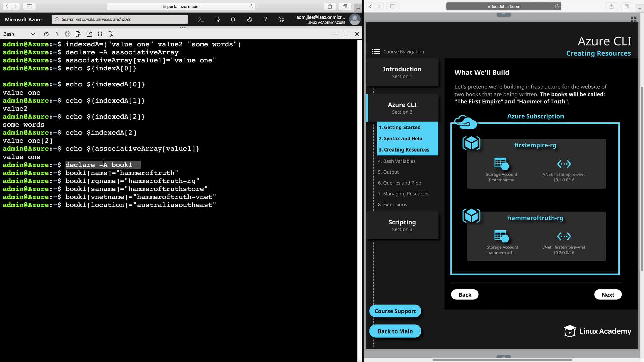Open Cloud Shell editor braces icon
This screenshot has height=362, width=644.
[x=100, y=34]
